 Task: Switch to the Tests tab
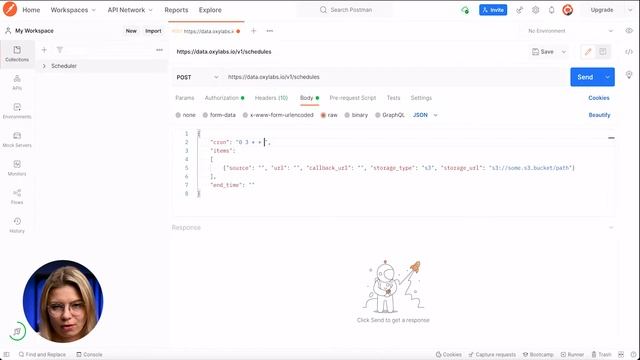393,98
